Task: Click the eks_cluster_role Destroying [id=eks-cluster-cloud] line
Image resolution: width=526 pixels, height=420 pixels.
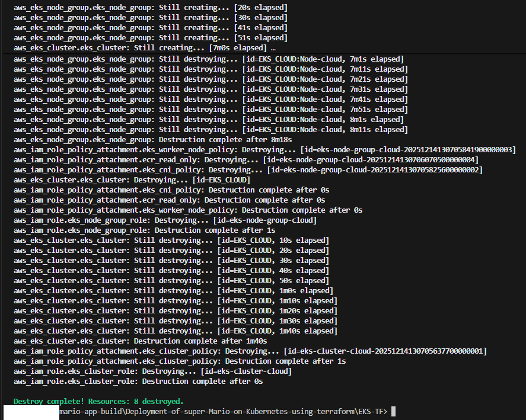Action: [x=152, y=371]
